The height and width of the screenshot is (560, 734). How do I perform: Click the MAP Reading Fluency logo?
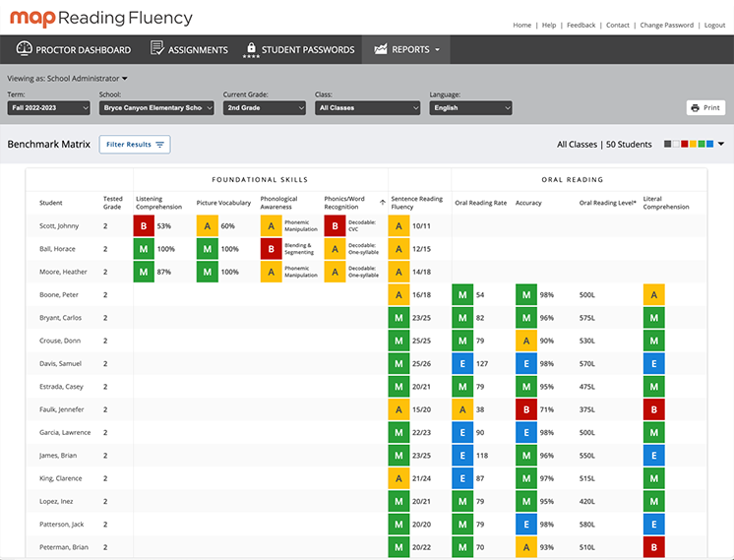100,19
